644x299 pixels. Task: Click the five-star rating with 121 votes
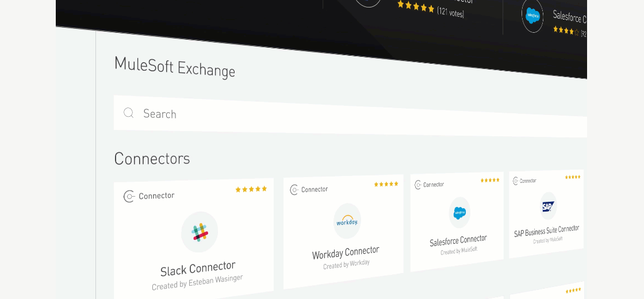click(x=416, y=6)
